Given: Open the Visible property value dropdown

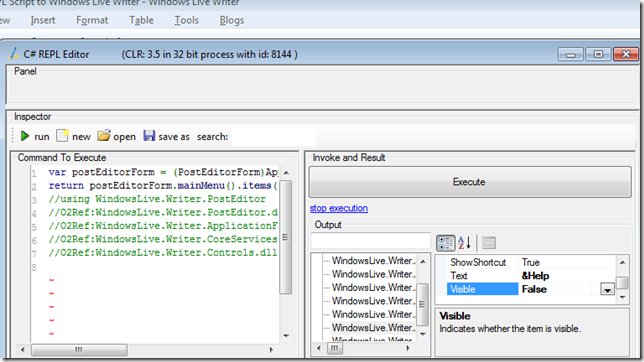Looking at the screenshot, I should 607,289.
